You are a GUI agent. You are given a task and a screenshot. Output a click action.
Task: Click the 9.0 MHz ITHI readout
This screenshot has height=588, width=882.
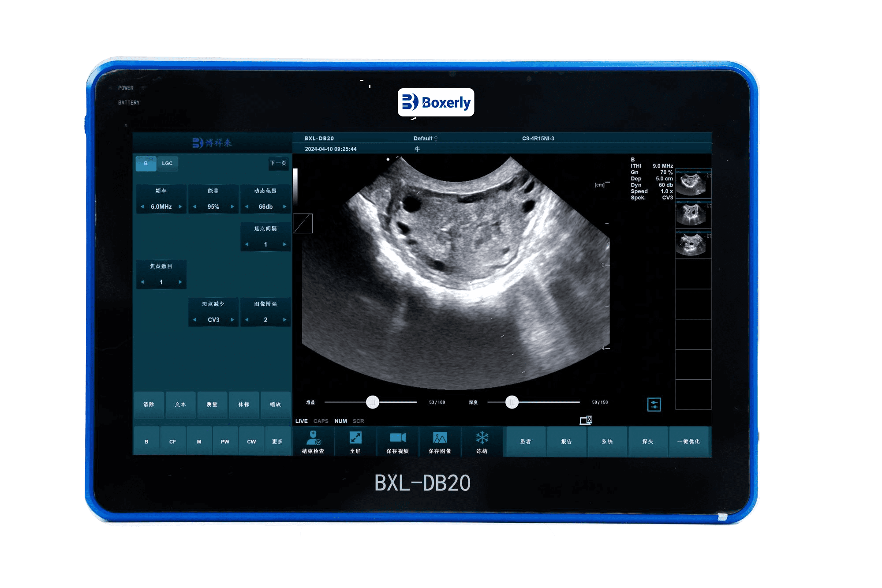(663, 166)
